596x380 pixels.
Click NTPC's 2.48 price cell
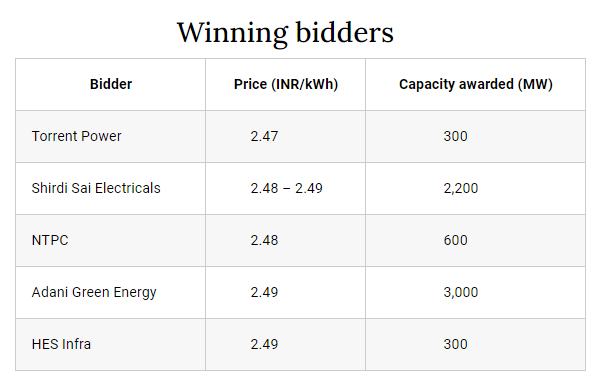coord(285,241)
